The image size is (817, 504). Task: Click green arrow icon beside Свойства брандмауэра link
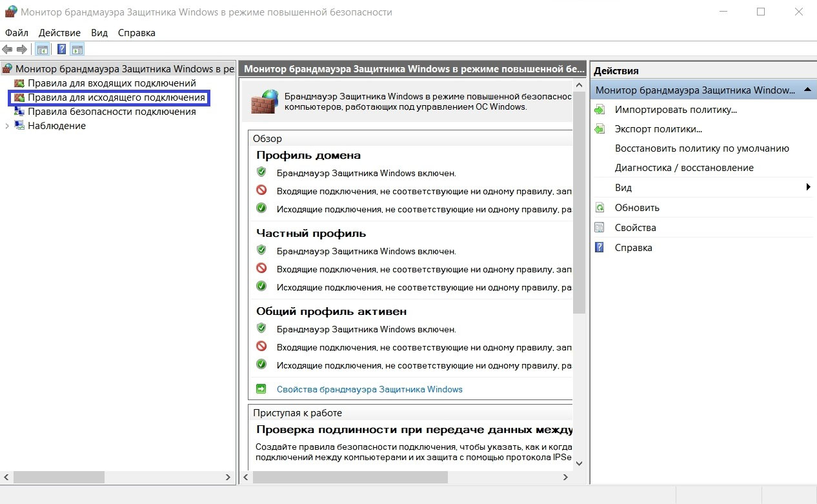coord(261,389)
